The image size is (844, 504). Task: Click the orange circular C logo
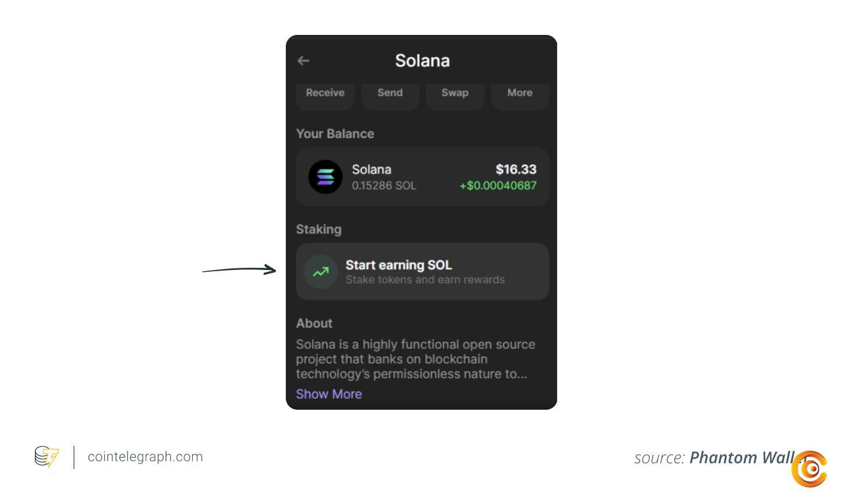tap(809, 468)
